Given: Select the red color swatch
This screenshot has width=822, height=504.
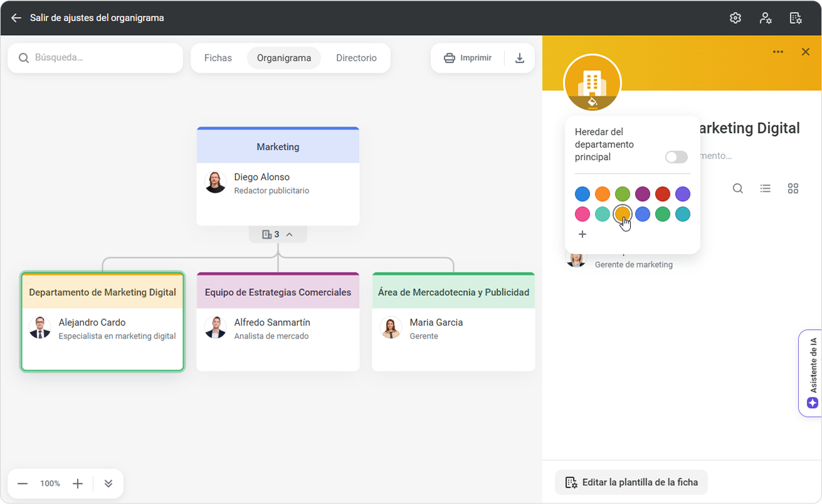Looking at the screenshot, I should [x=663, y=194].
